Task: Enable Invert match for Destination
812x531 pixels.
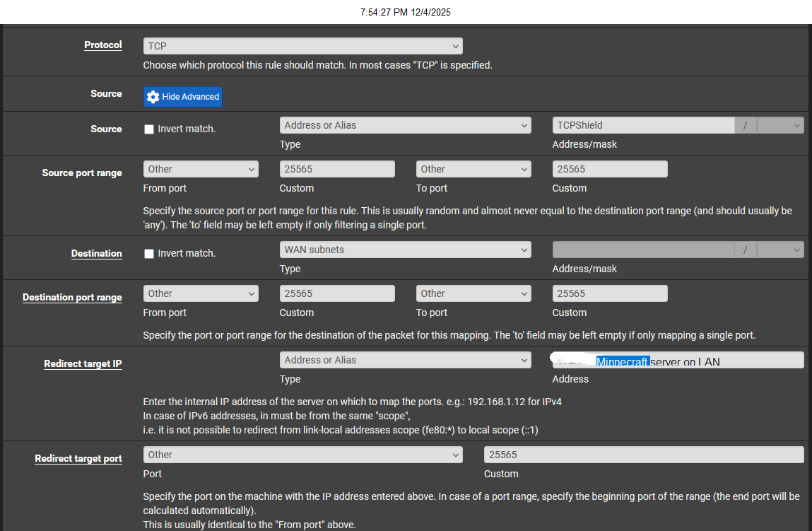Action: coord(149,252)
